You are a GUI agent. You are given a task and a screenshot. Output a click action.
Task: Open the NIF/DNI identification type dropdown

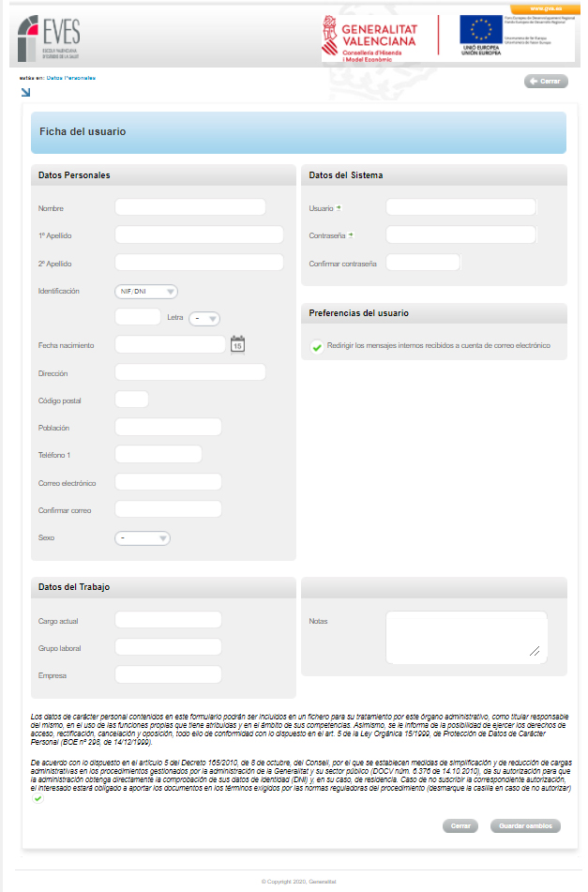(x=146, y=291)
